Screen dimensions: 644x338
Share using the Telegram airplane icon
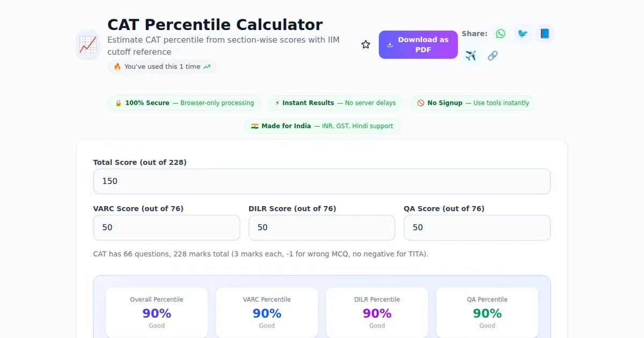point(471,55)
